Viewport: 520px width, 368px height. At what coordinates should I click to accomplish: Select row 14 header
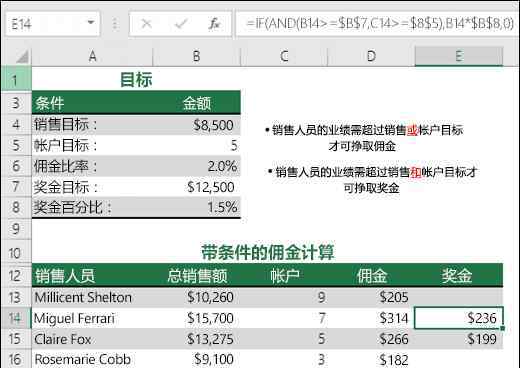(x=16, y=318)
